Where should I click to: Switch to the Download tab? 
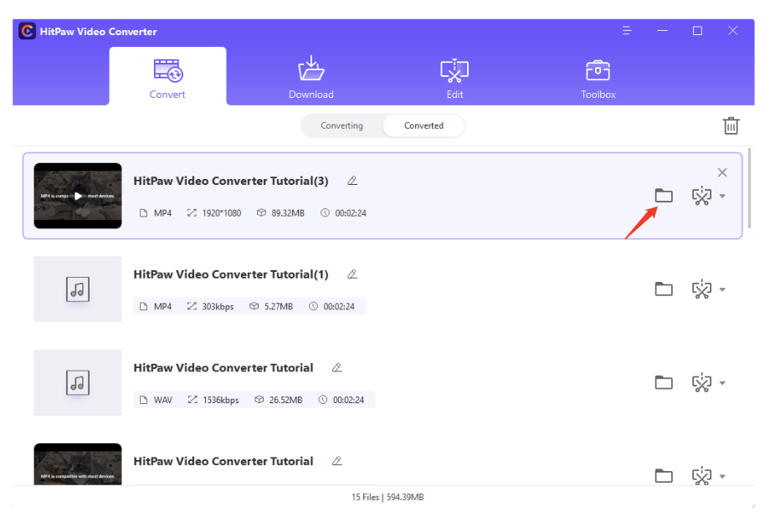click(311, 77)
